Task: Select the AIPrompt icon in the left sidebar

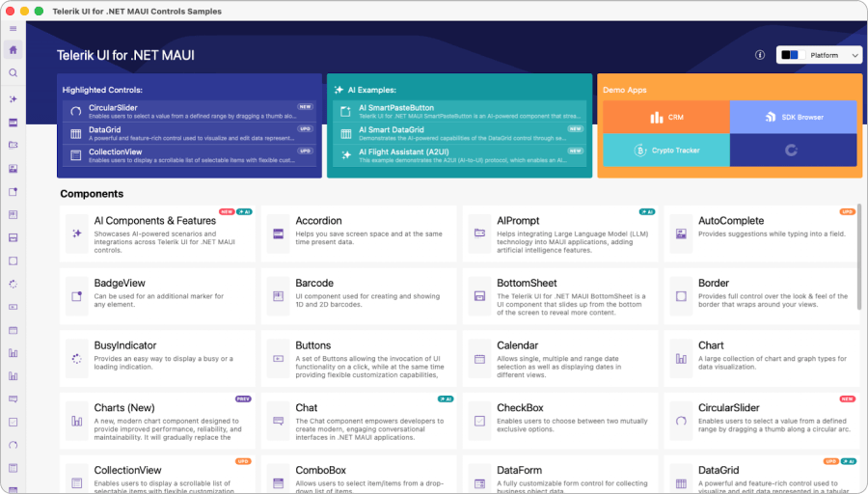Action: click(x=14, y=145)
